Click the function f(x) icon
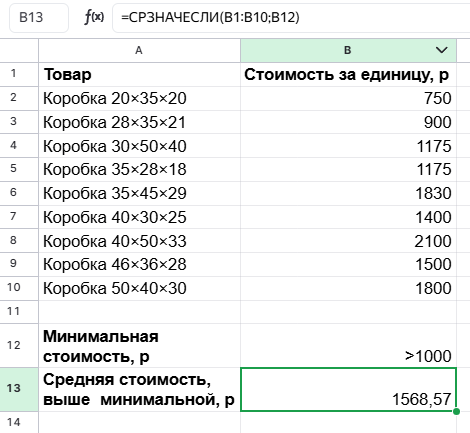 click(94, 17)
